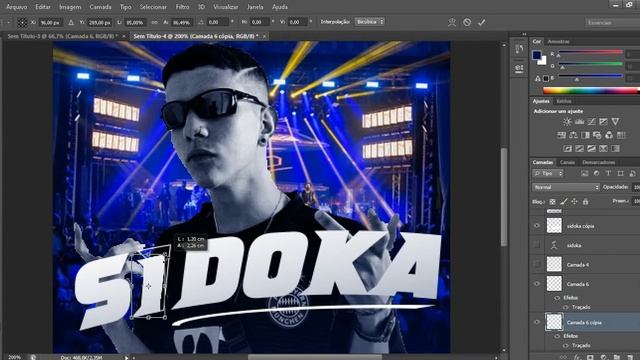Add a Posterize adjustment icon
Viewport: 640px width, 360px height.
579,149
